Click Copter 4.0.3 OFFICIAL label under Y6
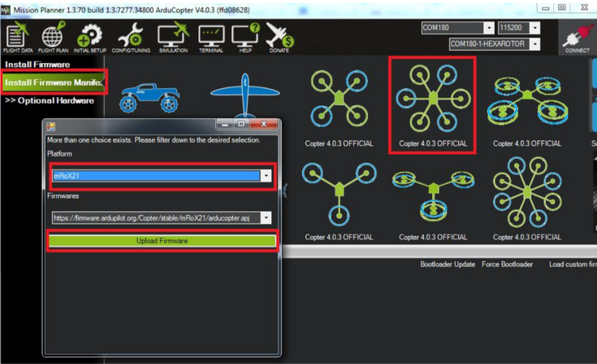This screenshot has width=597, height=364. 433,237
